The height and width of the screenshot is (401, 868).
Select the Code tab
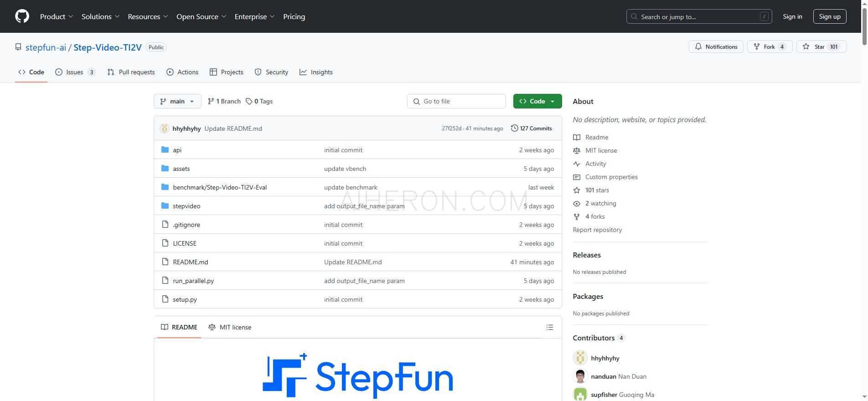click(31, 72)
